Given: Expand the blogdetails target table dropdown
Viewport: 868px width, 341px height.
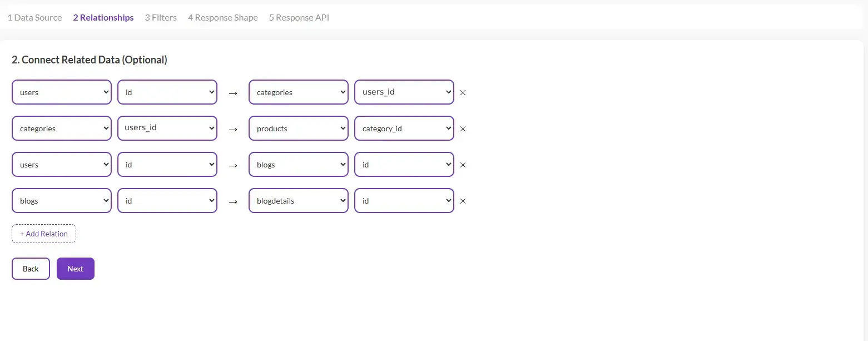Looking at the screenshot, I should 298,201.
